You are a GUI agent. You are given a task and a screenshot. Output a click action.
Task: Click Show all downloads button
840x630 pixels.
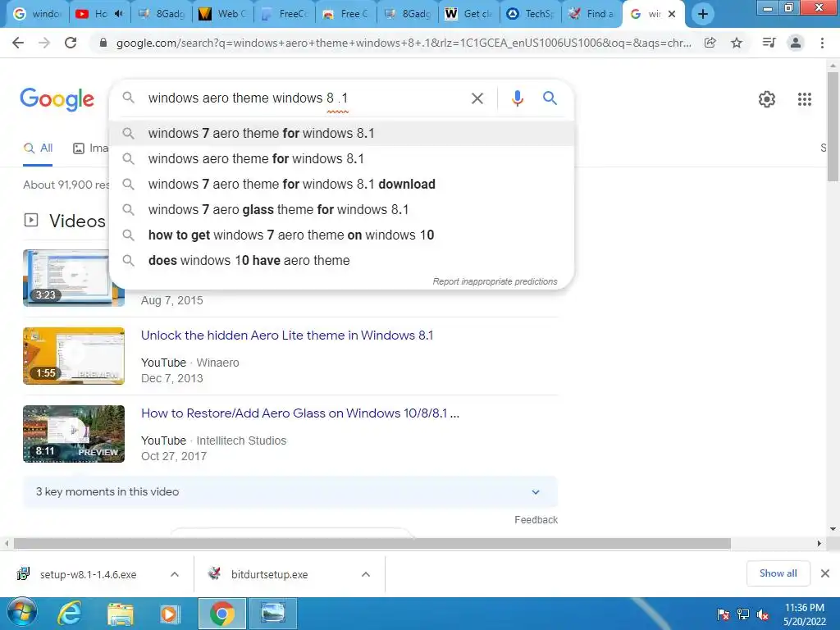click(778, 573)
